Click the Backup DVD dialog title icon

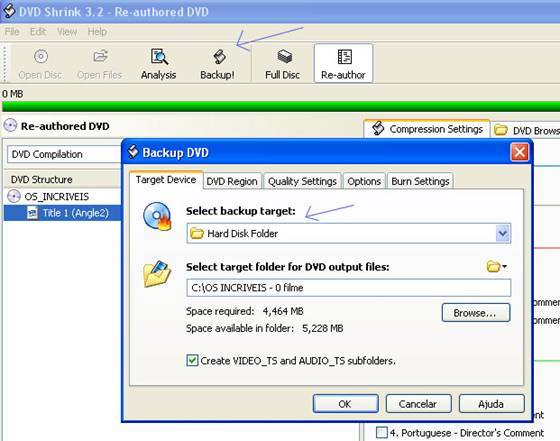tap(133, 152)
